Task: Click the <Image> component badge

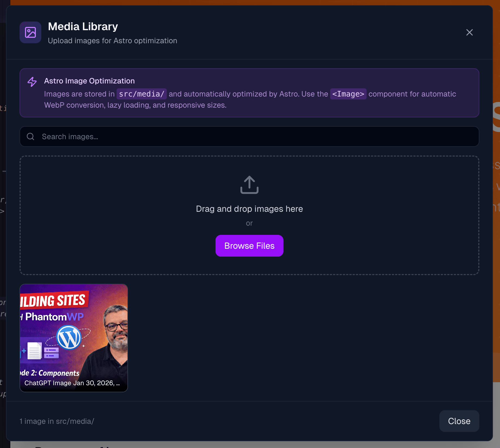Action: point(348,94)
